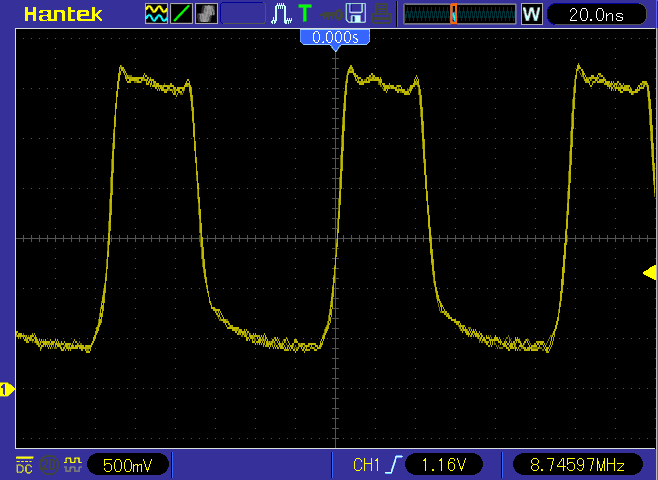This screenshot has height=480, width=658.
Task: Click the pulse waveform acquisition icon
Action: click(x=281, y=13)
